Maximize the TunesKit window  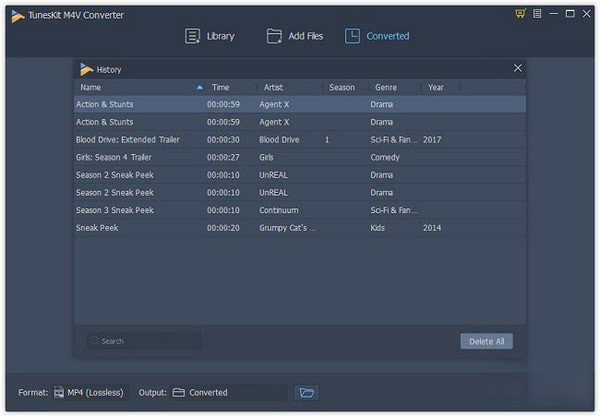(570, 14)
